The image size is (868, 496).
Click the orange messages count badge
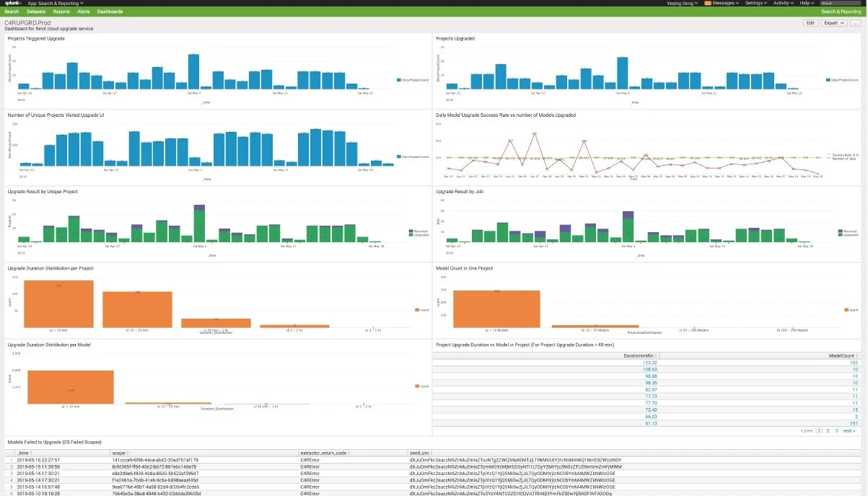[708, 3]
